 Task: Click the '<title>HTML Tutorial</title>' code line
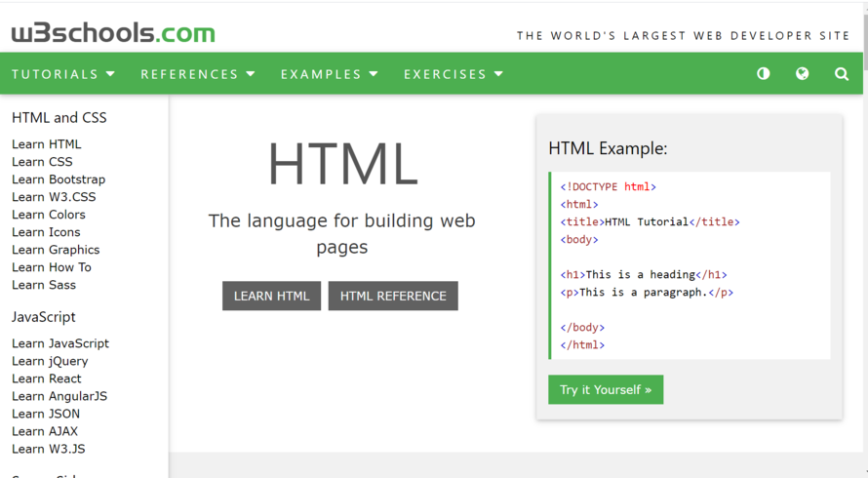tap(650, 221)
